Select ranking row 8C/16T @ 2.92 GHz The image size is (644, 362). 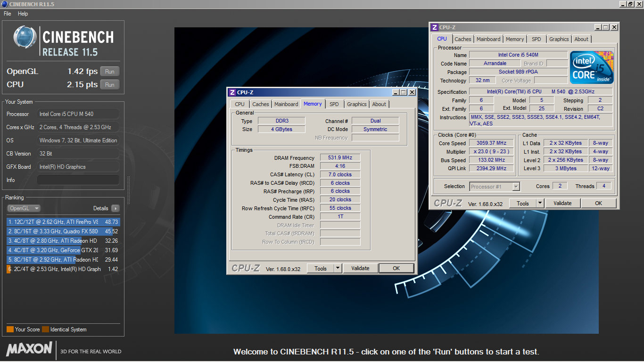click(63, 260)
